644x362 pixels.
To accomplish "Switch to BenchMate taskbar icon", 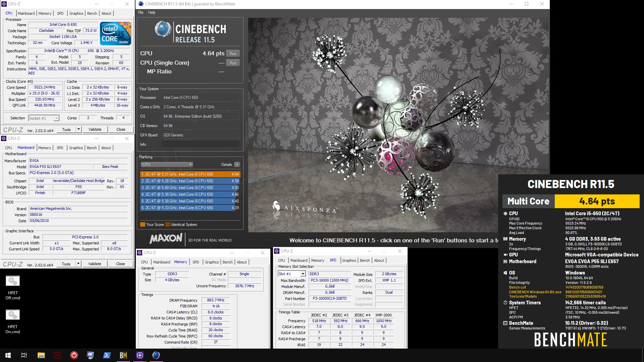I will (123, 355).
